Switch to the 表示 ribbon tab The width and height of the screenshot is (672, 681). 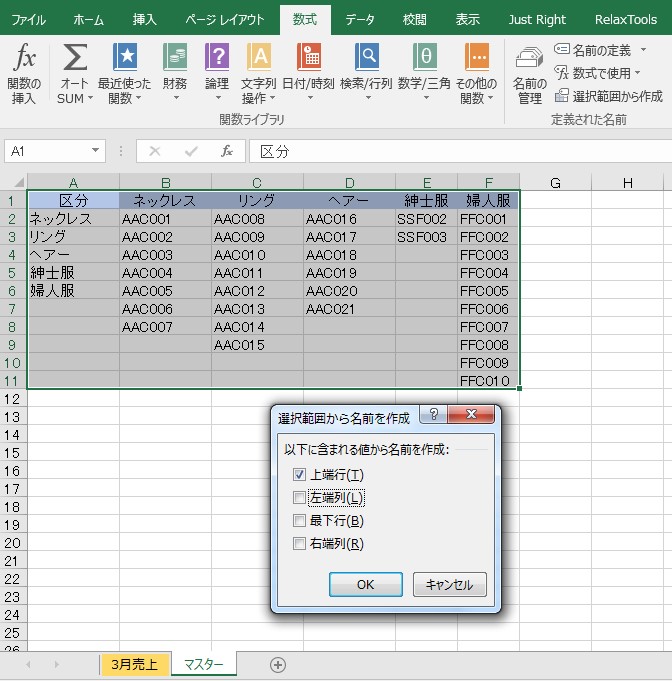point(467,20)
